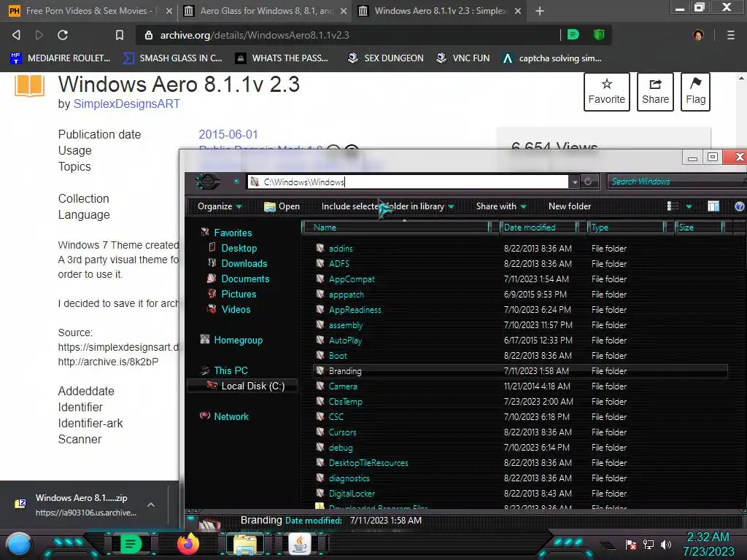The image size is (747, 560).
Task: Open the Share with menu
Action: pyautogui.click(x=500, y=206)
